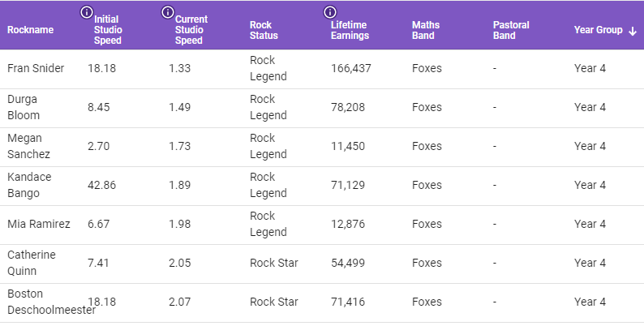Sort by Rock Status column header
The width and height of the screenshot is (644, 326).
tap(264, 30)
